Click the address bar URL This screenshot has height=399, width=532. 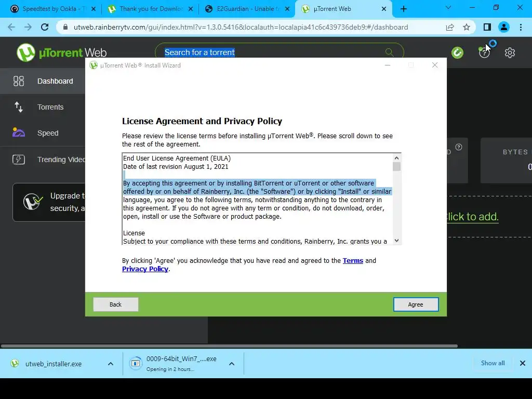point(241,27)
